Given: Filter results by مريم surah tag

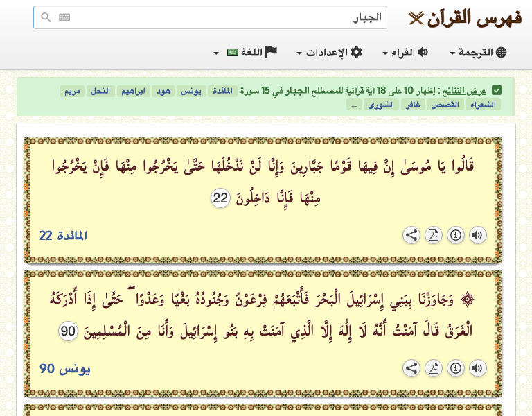Looking at the screenshot, I should (72, 91).
